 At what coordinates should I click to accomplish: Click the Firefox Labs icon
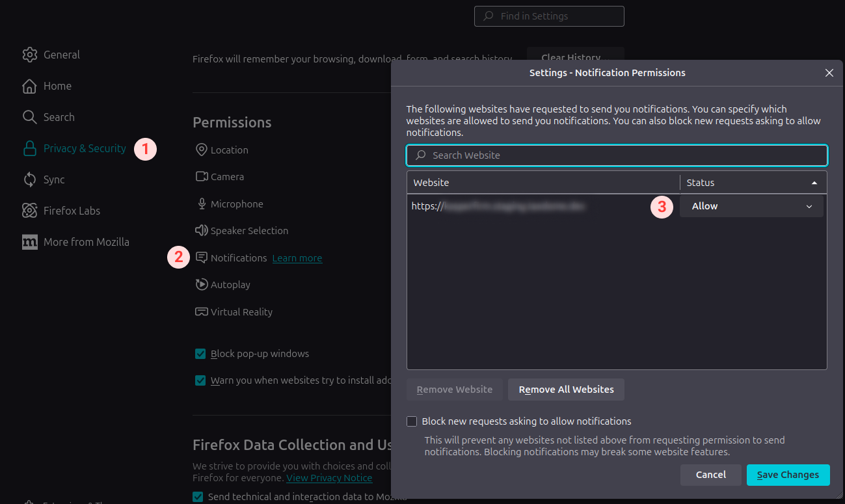[29, 211]
